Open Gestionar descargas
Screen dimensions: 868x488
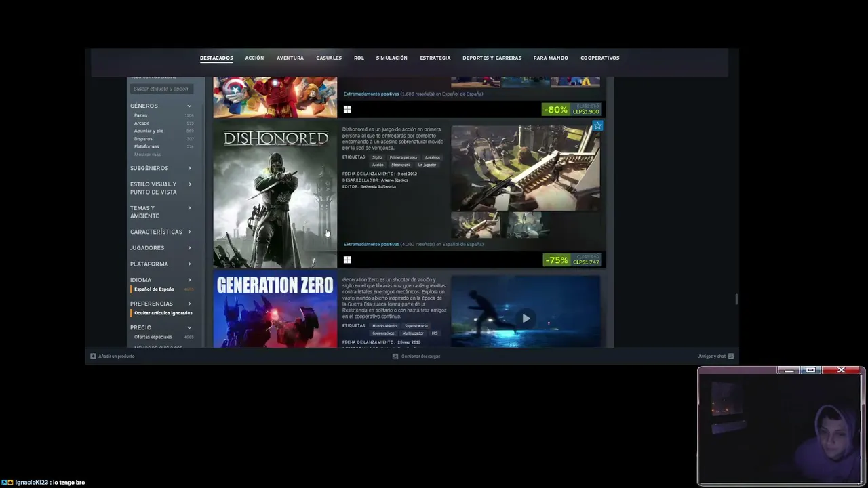(x=420, y=356)
